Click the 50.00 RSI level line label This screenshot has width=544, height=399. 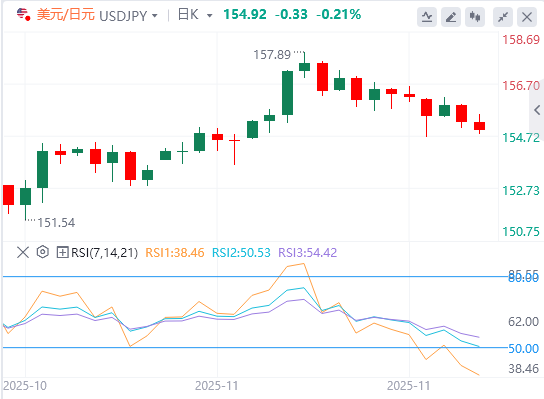coord(523,348)
